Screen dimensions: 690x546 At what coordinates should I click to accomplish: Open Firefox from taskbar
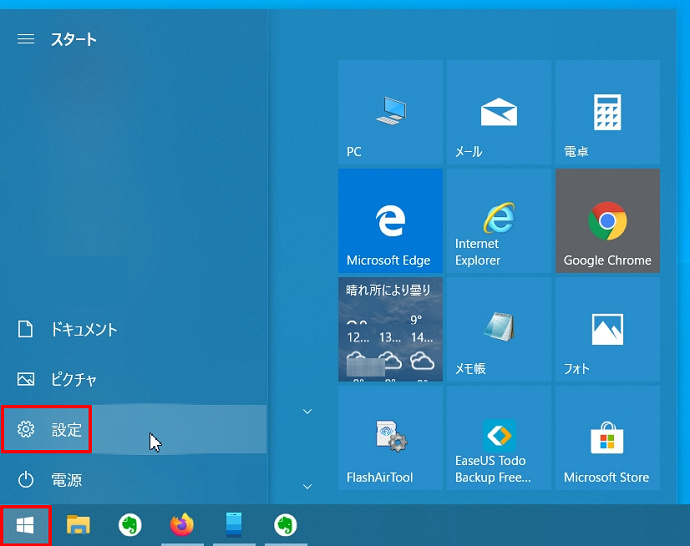pyautogui.click(x=182, y=525)
